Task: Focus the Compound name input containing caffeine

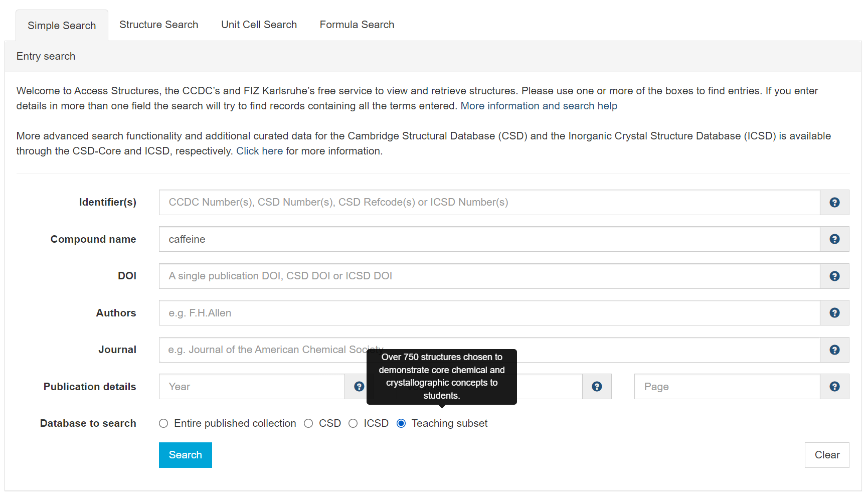Action: (489, 239)
